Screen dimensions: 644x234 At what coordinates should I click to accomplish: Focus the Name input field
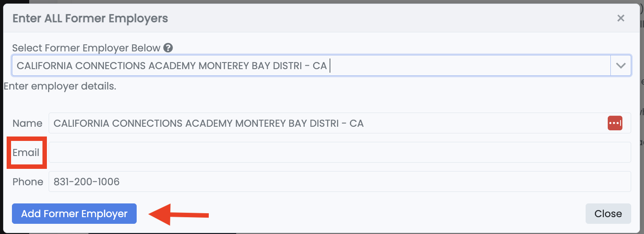point(310,123)
